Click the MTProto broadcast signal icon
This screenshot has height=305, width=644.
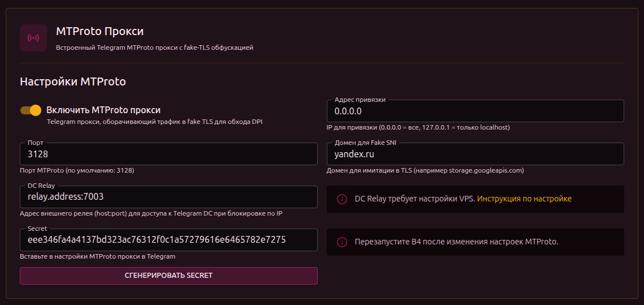(33, 38)
